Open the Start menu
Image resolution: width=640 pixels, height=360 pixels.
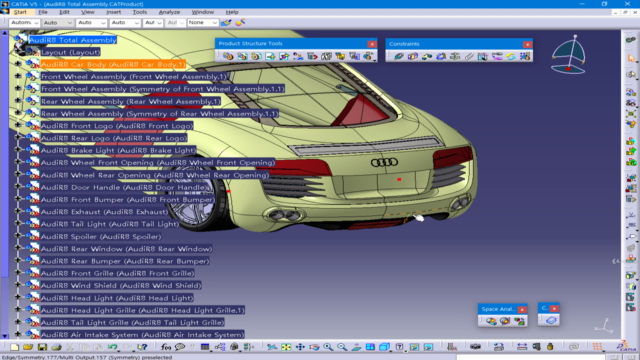point(20,12)
